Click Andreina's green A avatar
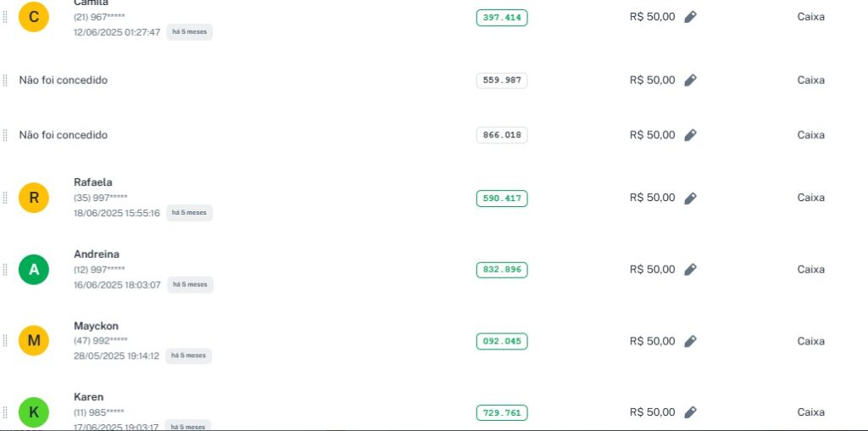The height and width of the screenshot is (431, 868). [34, 270]
